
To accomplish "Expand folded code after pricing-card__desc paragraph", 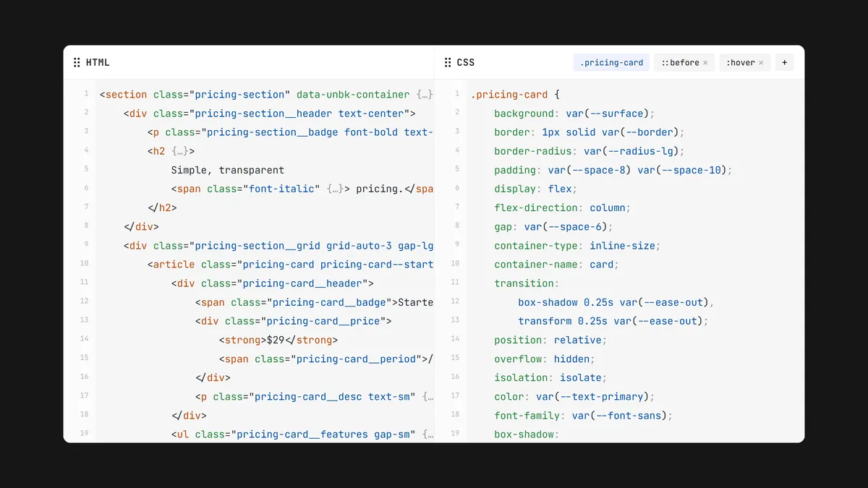I will [x=427, y=396].
